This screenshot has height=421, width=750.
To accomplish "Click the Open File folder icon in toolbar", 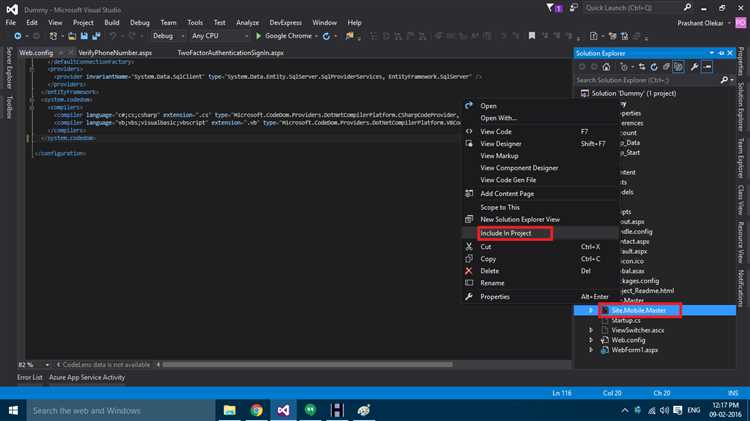I will coord(72,36).
